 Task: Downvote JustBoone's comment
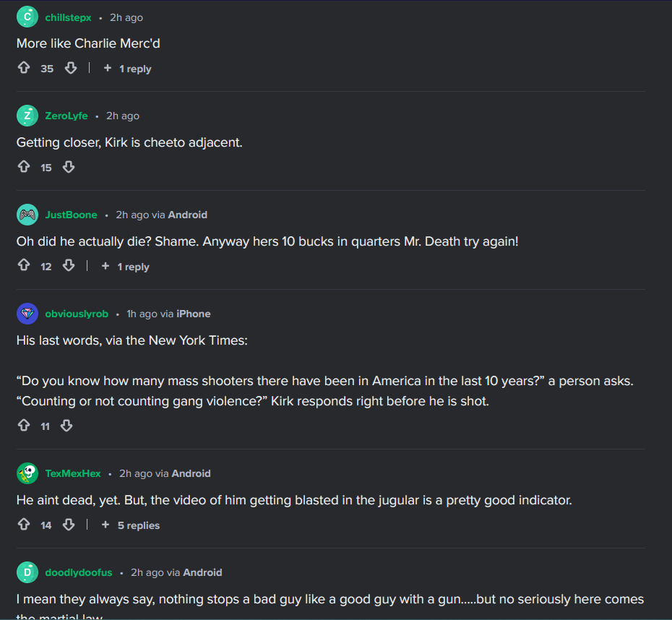(x=69, y=266)
